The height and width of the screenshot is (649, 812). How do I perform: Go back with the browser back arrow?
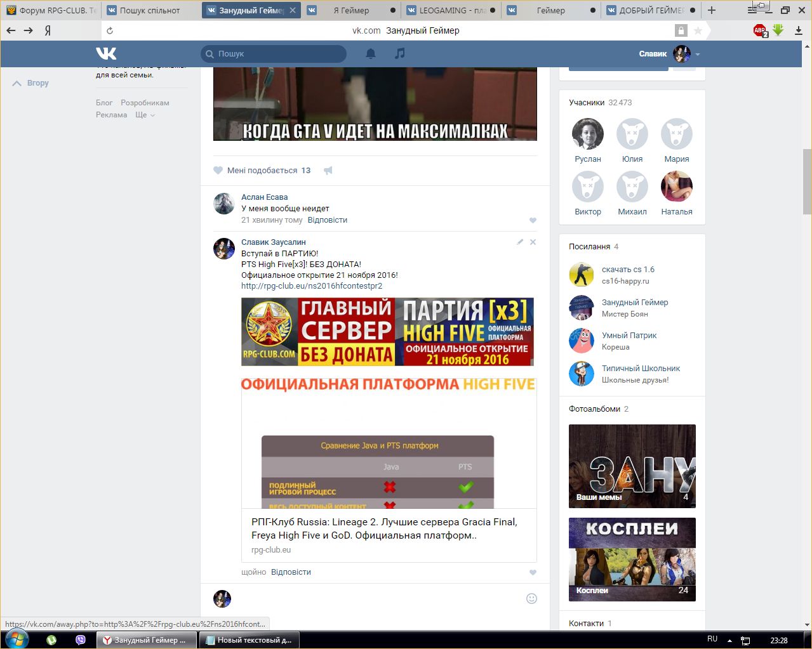coord(11,30)
